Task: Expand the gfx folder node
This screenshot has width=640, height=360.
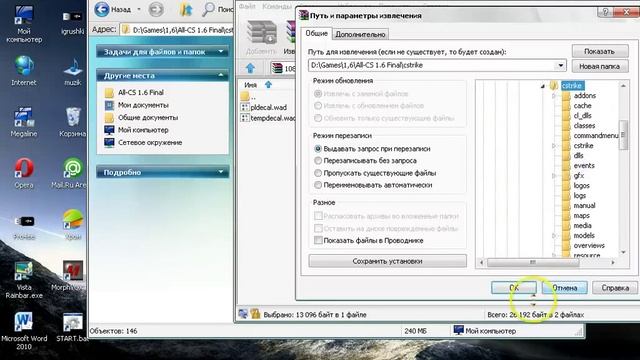Action: click(x=554, y=176)
